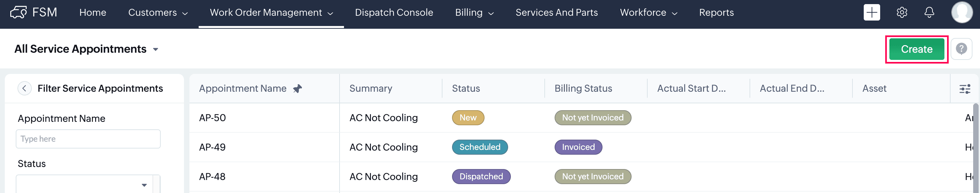Collapse the Filter Service Appointments panel

click(x=24, y=88)
